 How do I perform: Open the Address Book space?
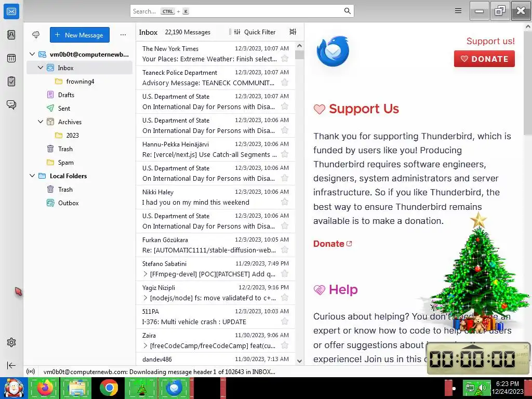pos(11,35)
